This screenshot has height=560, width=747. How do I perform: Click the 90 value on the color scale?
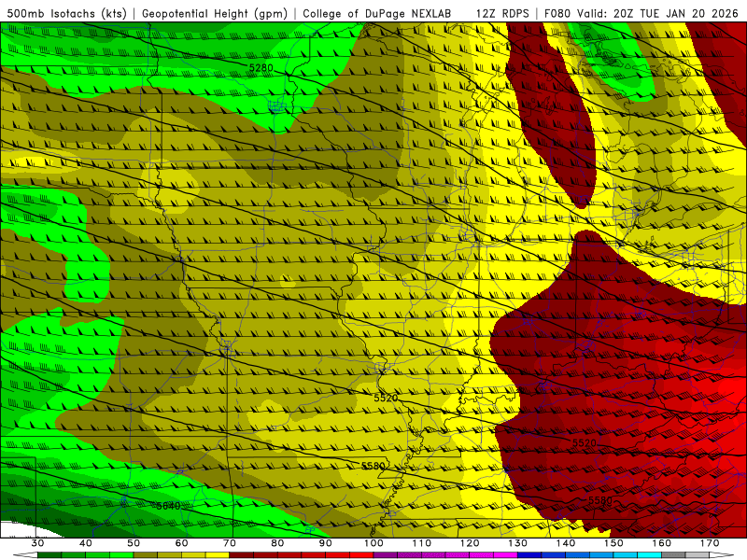(325, 543)
